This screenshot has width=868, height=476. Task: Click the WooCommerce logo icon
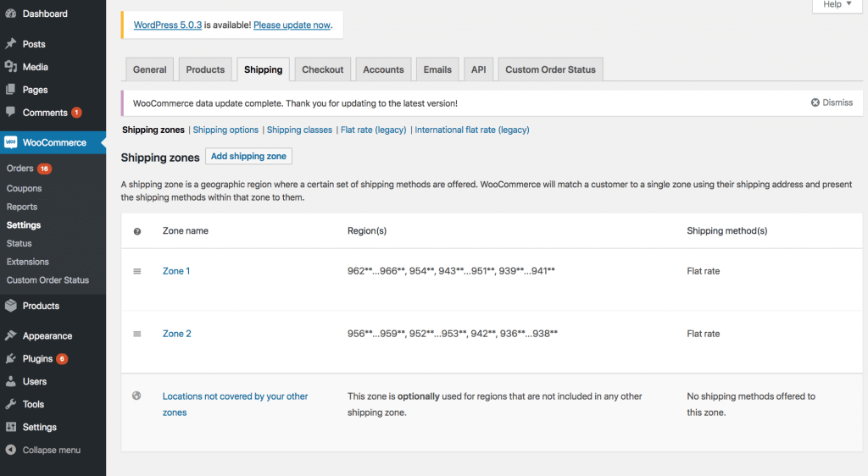pyautogui.click(x=10, y=142)
